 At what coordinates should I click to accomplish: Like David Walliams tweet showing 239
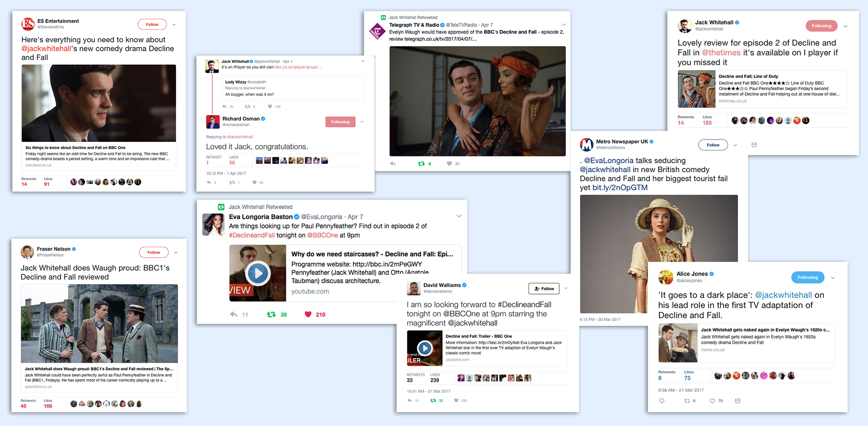point(456,400)
